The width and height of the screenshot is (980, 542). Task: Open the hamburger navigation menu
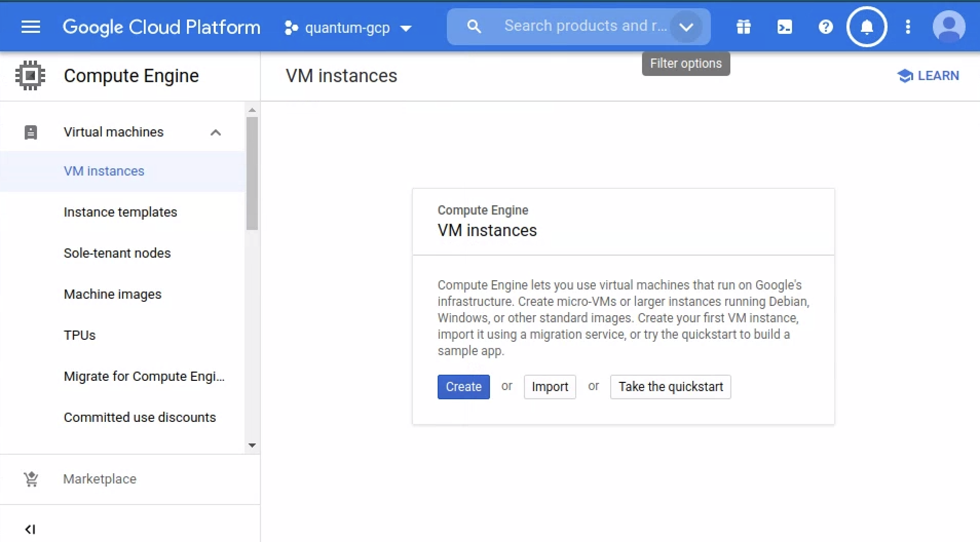pos(30,27)
